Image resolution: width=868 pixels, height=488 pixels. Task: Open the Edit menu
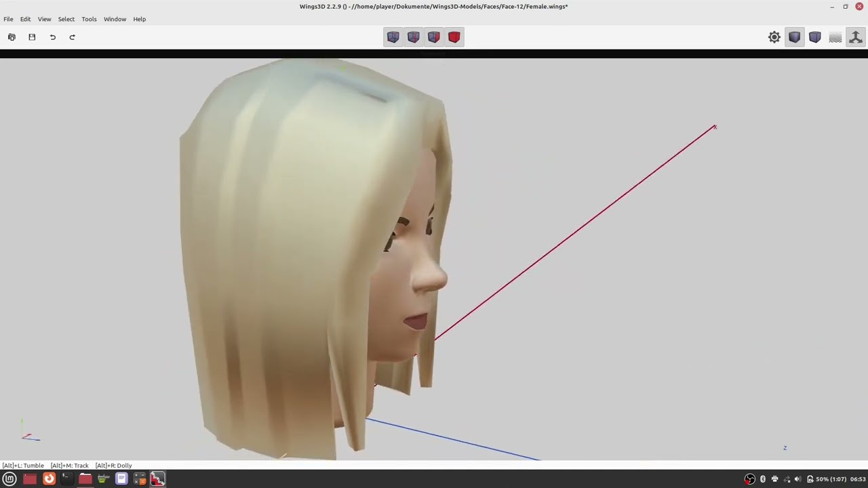click(25, 19)
